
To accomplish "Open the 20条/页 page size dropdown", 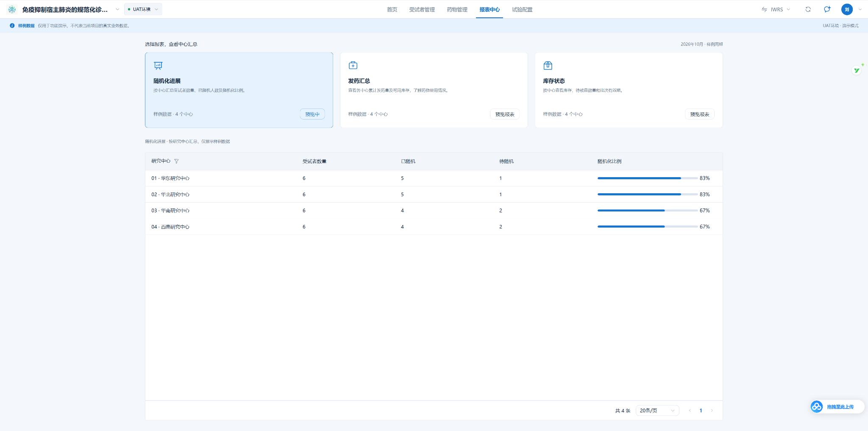I will [x=657, y=411].
